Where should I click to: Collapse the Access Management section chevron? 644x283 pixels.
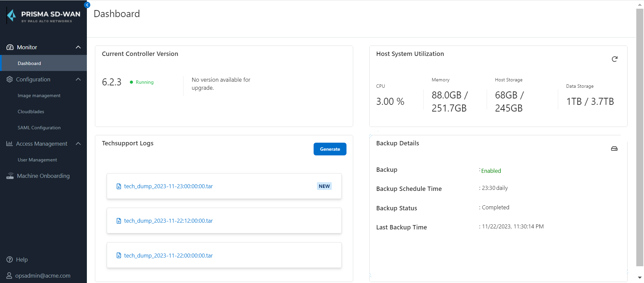(78, 144)
